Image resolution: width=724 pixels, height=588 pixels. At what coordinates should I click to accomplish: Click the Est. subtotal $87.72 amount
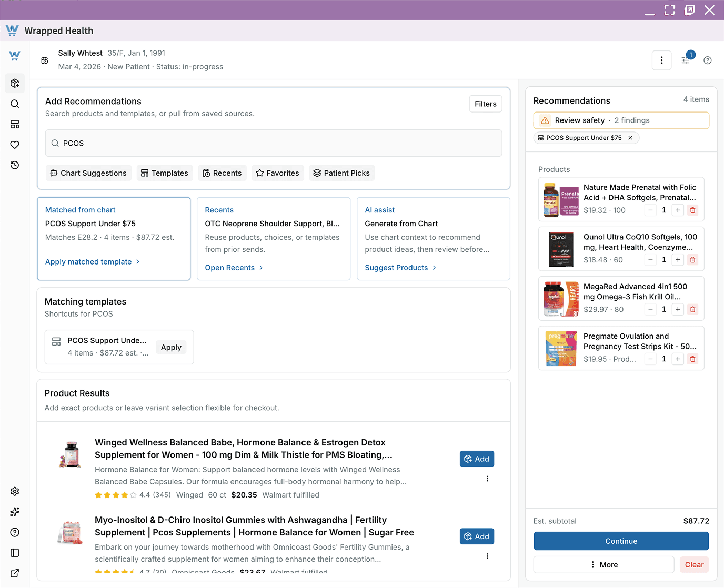(x=696, y=521)
